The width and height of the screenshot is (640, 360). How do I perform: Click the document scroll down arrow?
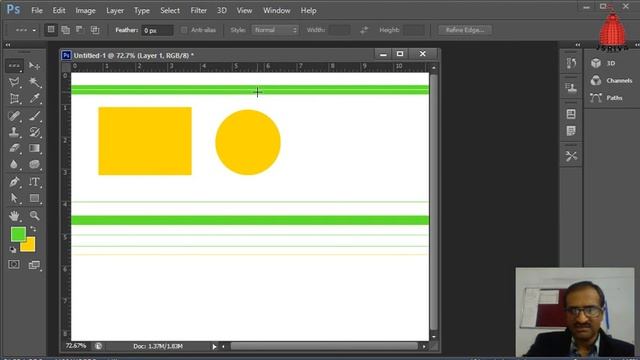pyautogui.click(x=434, y=337)
